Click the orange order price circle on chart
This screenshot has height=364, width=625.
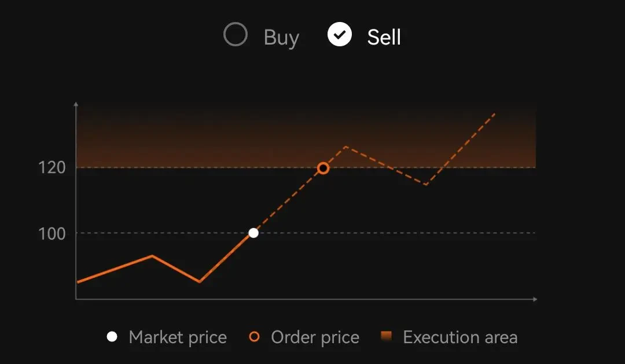pyautogui.click(x=323, y=168)
